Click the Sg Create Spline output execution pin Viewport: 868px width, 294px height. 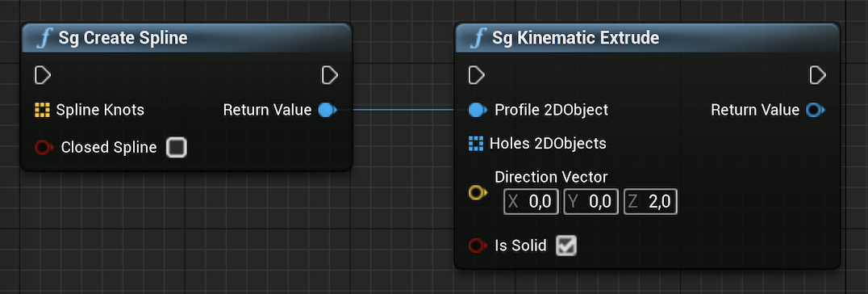pyautogui.click(x=330, y=75)
